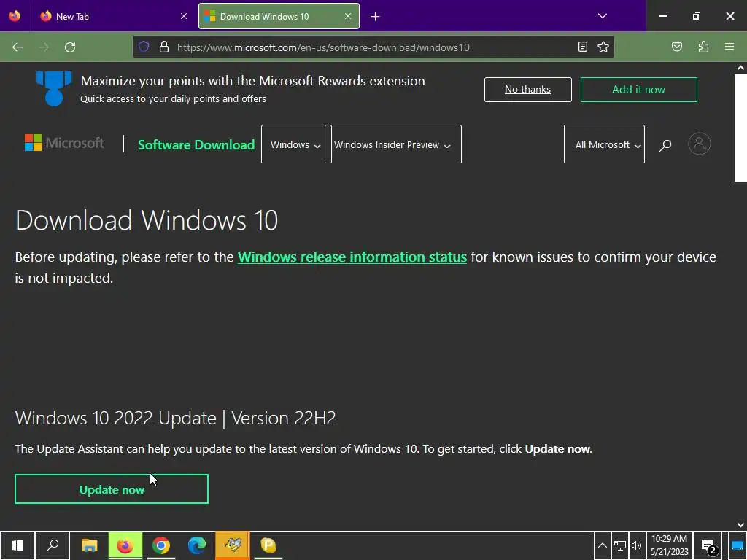
Task: Reload the current page
Action: [x=70, y=47]
